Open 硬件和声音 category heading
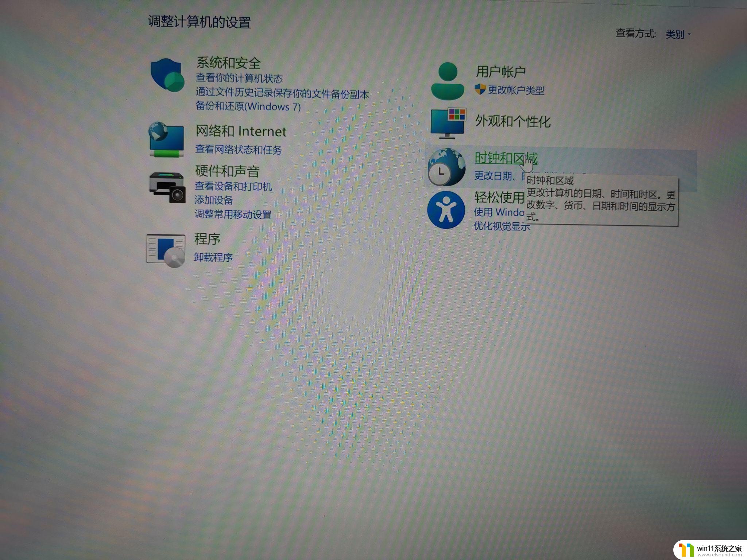The image size is (747, 560). 227,171
